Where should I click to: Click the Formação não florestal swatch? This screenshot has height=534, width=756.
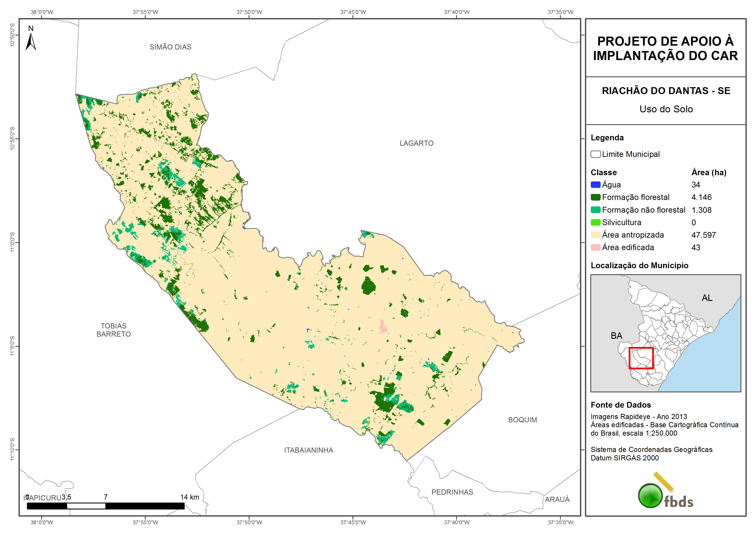[595, 210]
